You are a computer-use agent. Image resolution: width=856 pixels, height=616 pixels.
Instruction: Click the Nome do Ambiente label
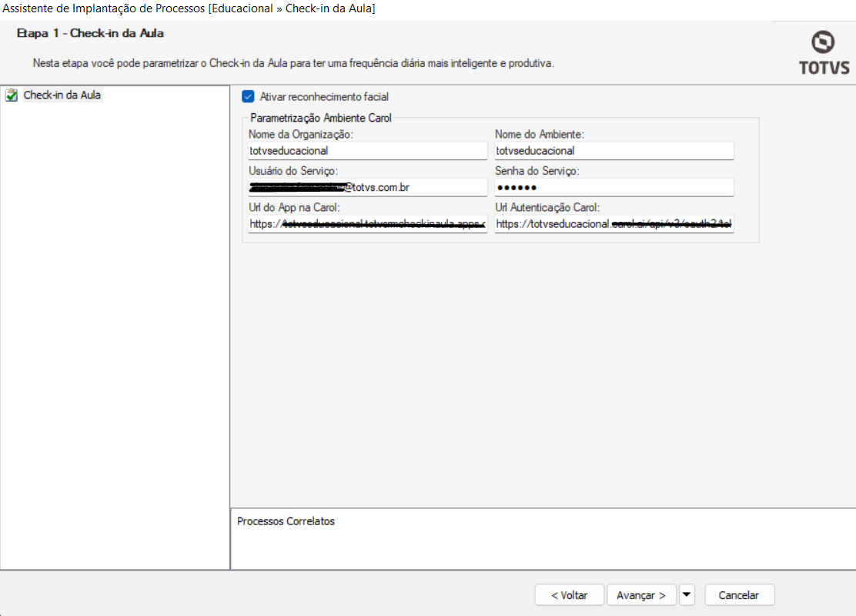pos(540,134)
